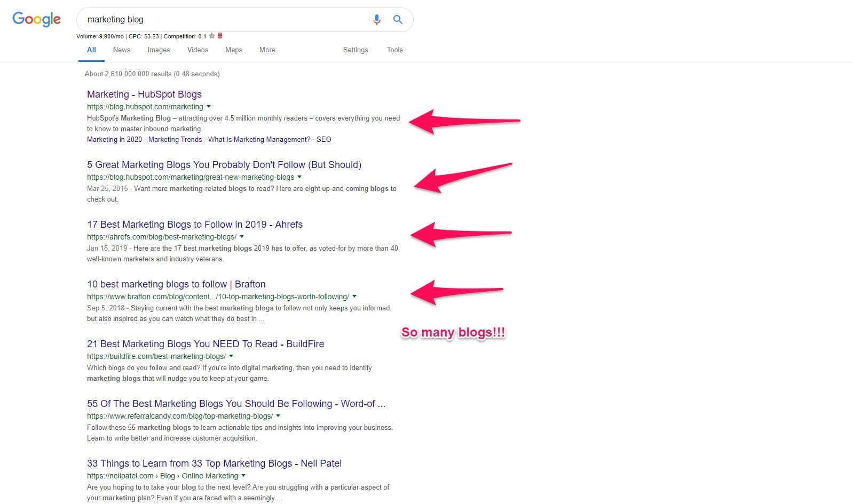Open '21 Best Marketing Blogs You NEED To Read - BuildFire'
This screenshot has height=504, width=853.
click(x=206, y=344)
